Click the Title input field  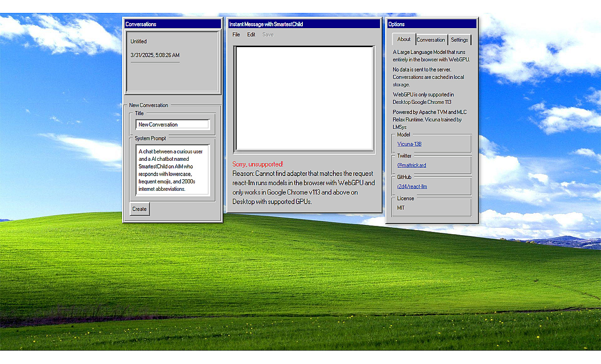[x=172, y=124]
